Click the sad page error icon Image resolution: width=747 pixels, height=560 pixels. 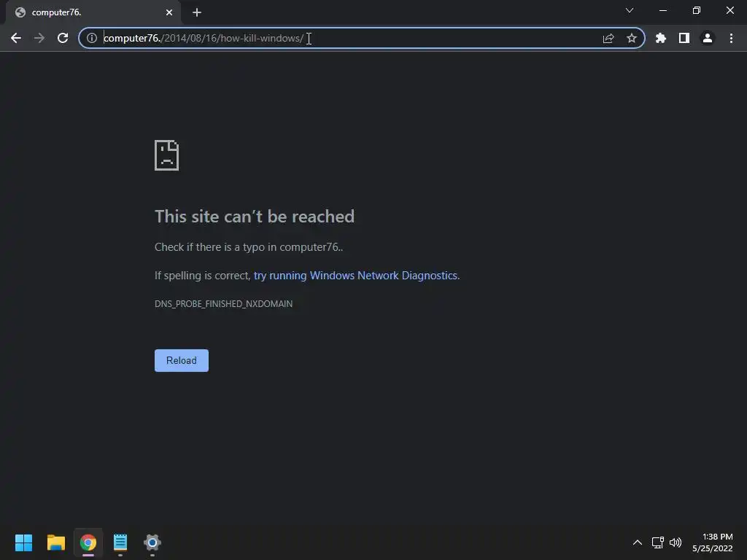click(167, 155)
